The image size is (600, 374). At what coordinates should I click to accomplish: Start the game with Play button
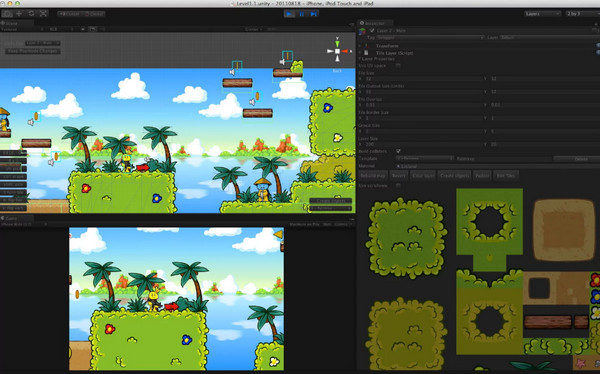289,14
